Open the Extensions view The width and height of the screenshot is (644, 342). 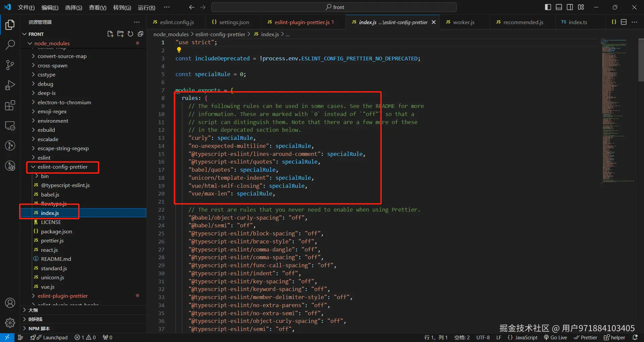10,105
